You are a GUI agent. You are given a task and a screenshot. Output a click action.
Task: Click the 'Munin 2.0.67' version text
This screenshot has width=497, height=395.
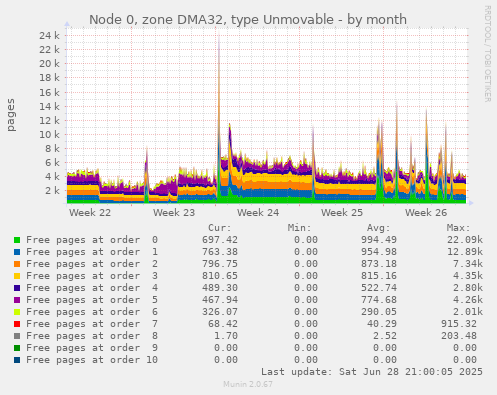(x=248, y=384)
